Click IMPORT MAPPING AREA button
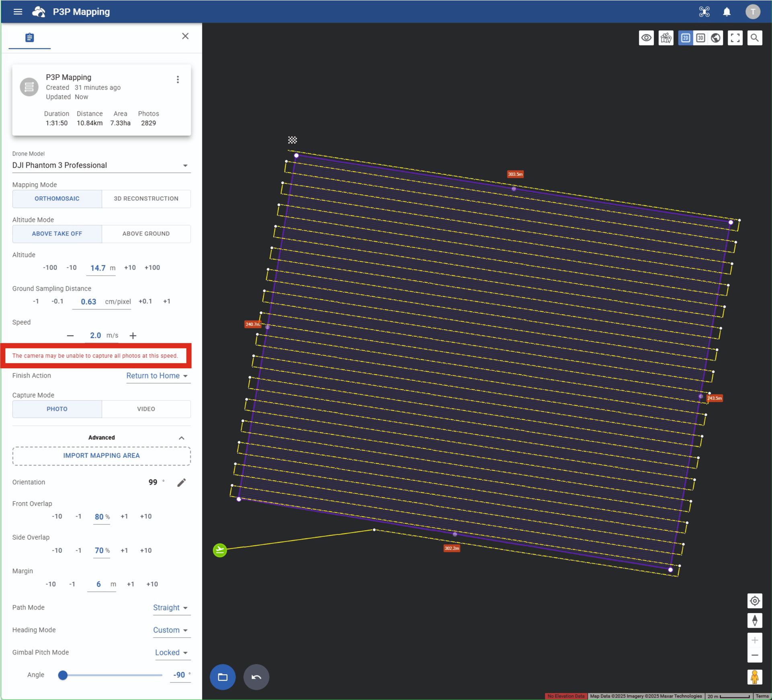Screen dimensions: 772x700 coord(101,456)
